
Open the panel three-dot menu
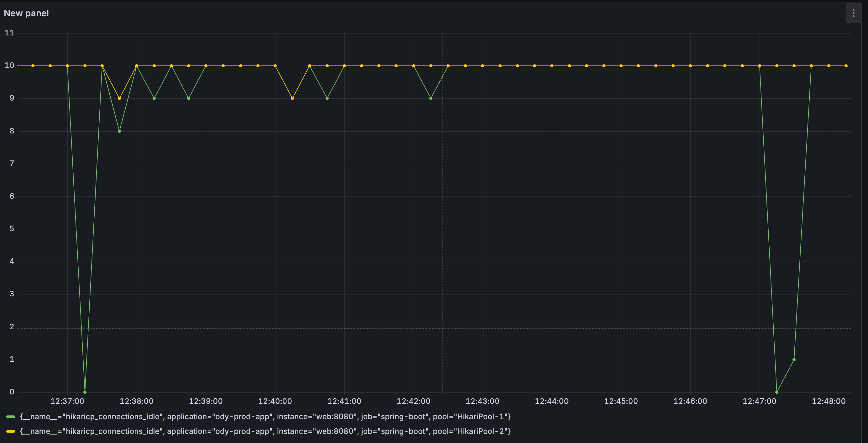(x=853, y=13)
